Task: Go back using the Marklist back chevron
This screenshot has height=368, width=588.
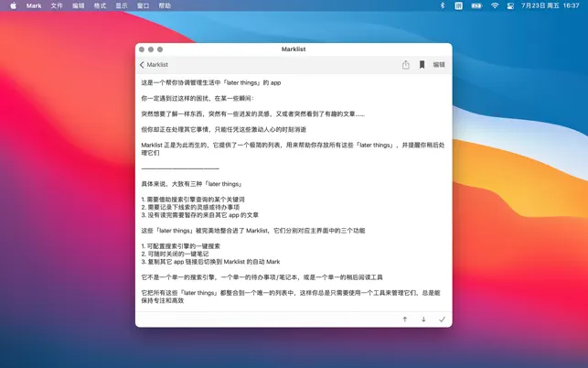Action: click(x=154, y=65)
